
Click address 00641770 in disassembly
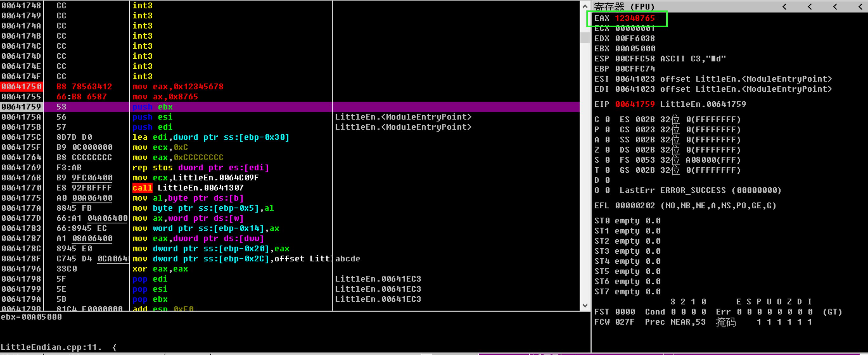pyautogui.click(x=21, y=187)
